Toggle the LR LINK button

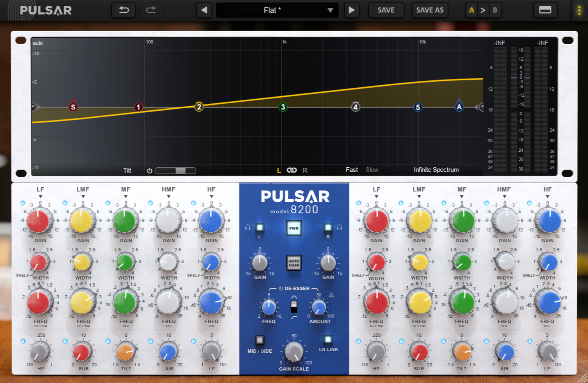pyautogui.click(x=328, y=339)
